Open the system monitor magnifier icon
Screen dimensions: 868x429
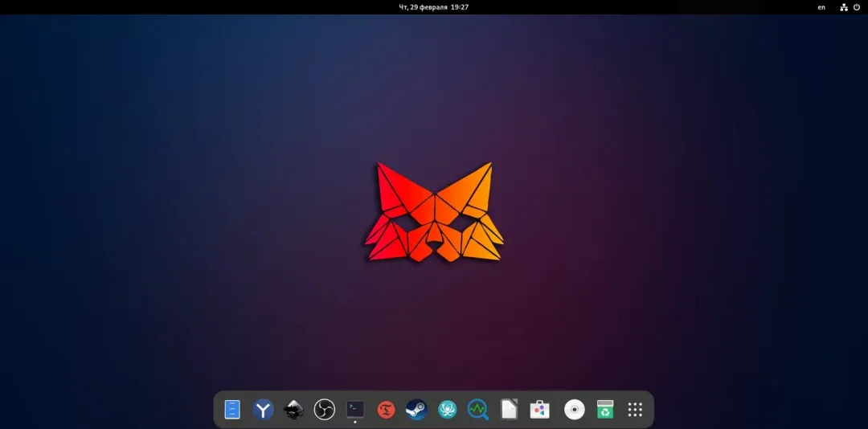pyautogui.click(x=477, y=410)
